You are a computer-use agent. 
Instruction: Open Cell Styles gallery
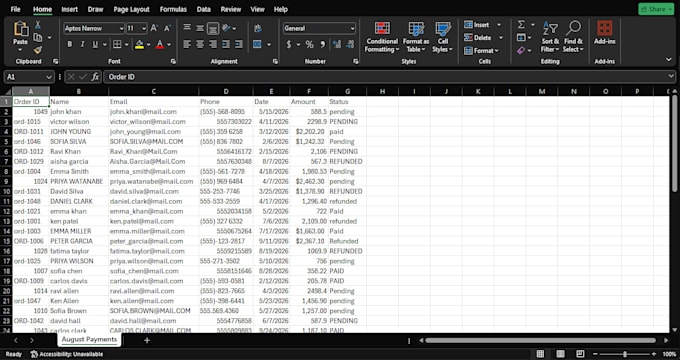[x=442, y=37]
